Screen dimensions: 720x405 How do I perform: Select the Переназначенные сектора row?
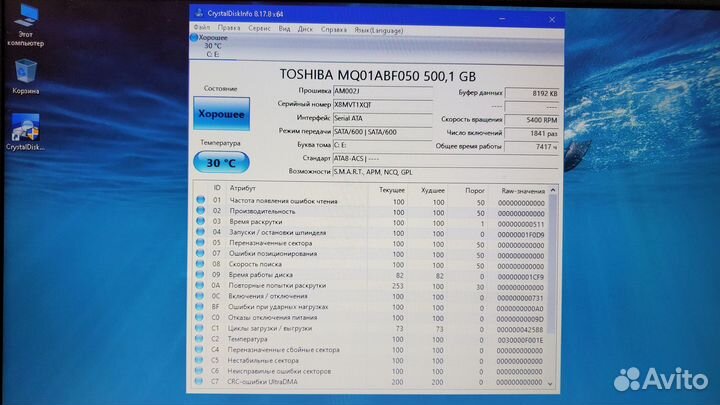[x=371, y=244]
